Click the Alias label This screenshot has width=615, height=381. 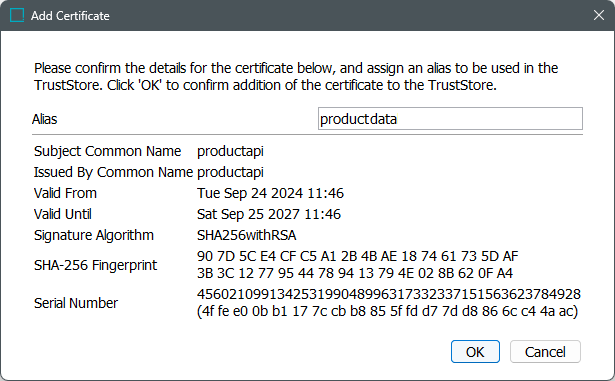click(45, 119)
